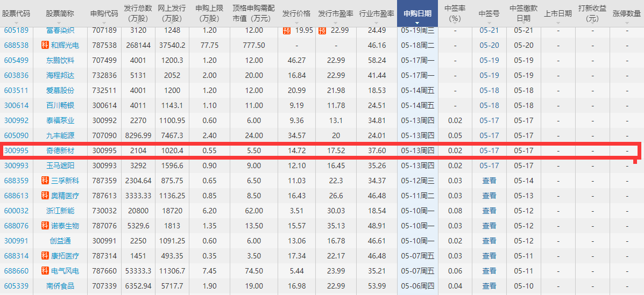
Task: Click the 科 badge beside 电气风电
Action: point(45,271)
